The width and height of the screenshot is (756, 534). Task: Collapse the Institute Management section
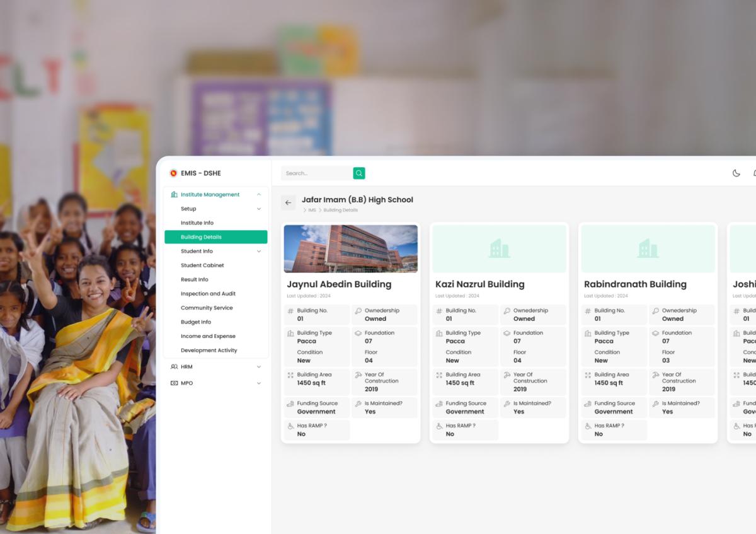point(258,194)
